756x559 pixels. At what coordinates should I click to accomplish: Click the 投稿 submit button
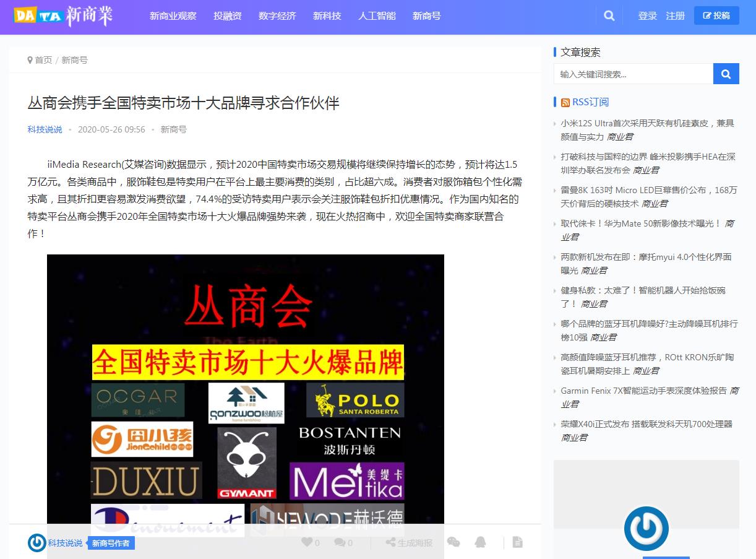coord(716,15)
